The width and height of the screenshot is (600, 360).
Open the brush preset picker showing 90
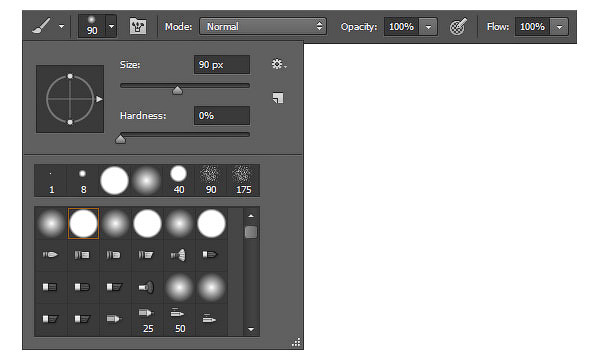[97, 26]
